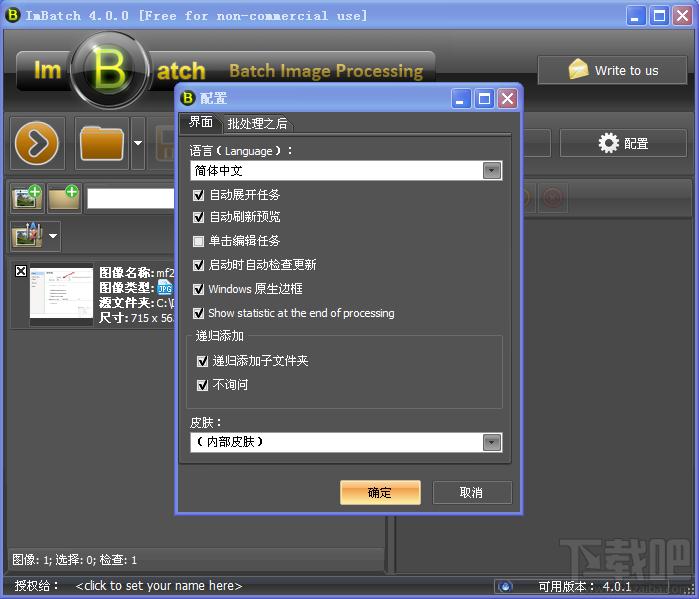Viewport: 699px width, 599px height.
Task: Click the 图像: 1; 选择: 0; 检查: 1 status text
Action: pos(74,559)
